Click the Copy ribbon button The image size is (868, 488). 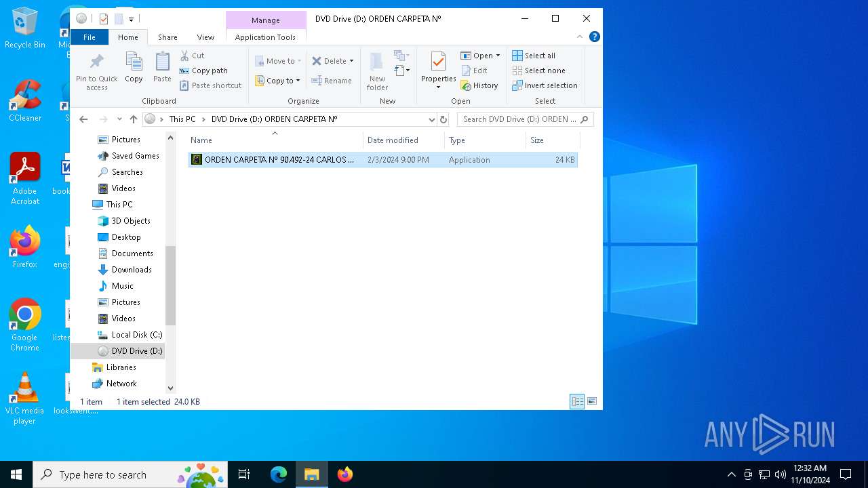[134, 68]
